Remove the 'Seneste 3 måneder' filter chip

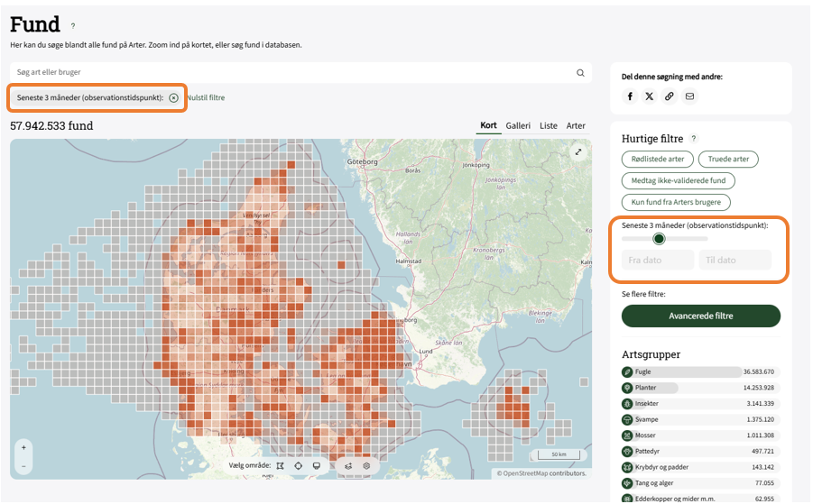[173, 97]
